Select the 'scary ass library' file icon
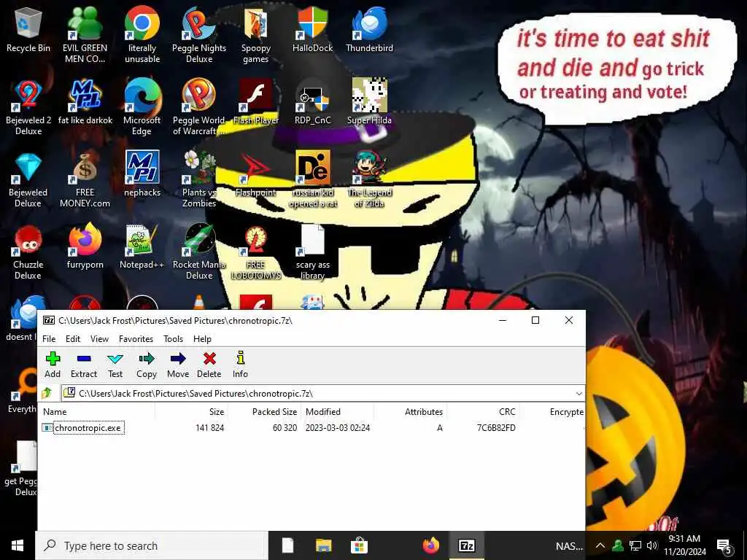Image resolution: width=747 pixels, height=560 pixels. (x=312, y=252)
